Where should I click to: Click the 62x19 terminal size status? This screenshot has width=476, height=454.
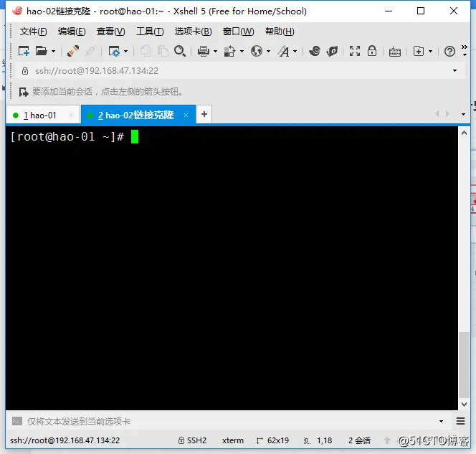tap(272, 440)
